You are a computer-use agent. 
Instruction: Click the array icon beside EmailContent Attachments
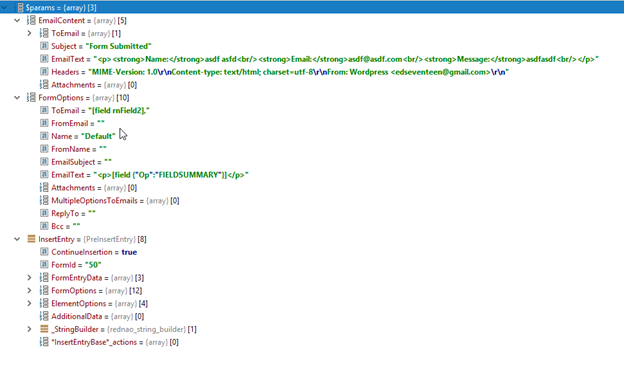[x=44, y=85]
